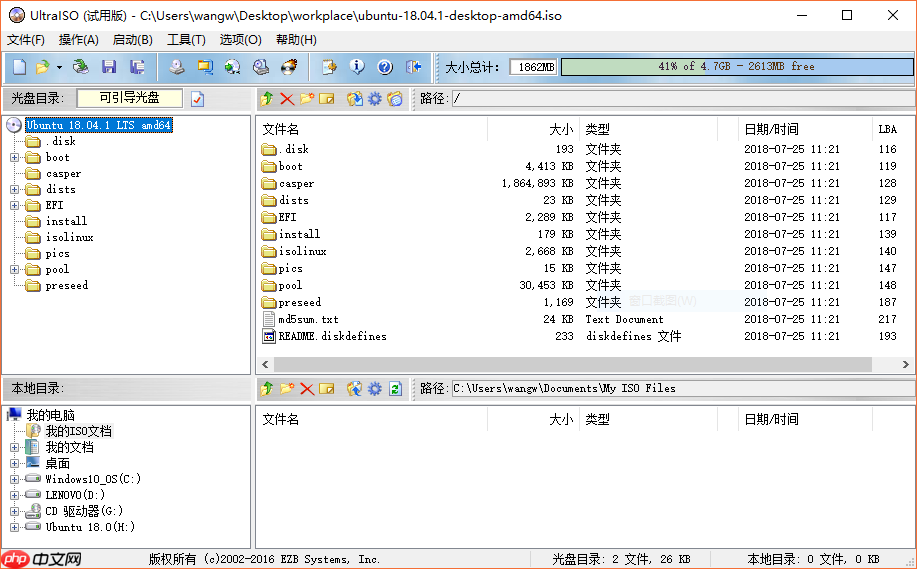Click the up-folder arrow in ISO pane toolbar

[267, 99]
